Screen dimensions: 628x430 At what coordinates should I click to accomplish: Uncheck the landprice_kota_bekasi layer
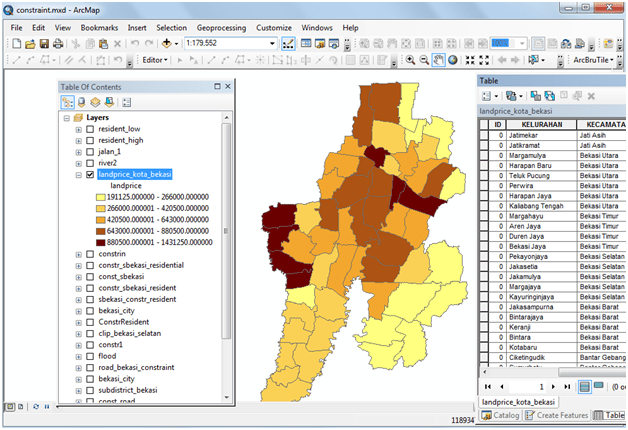click(x=90, y=174)
